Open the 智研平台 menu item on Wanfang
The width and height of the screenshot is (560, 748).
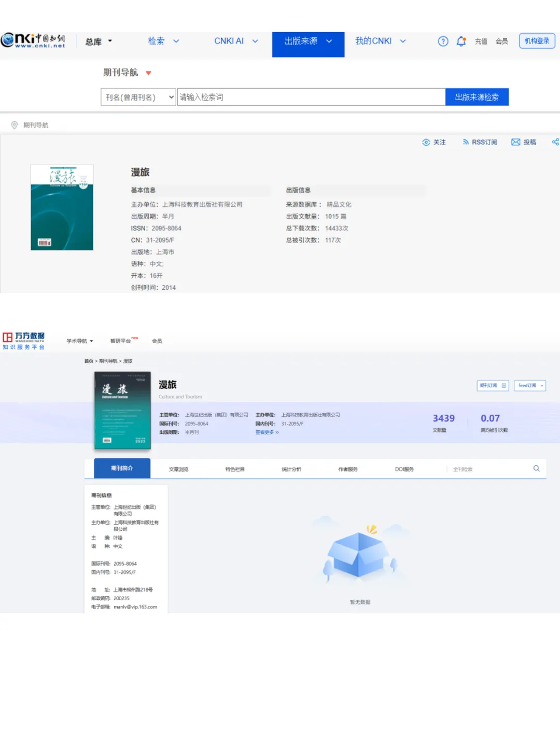click(121, 341)
